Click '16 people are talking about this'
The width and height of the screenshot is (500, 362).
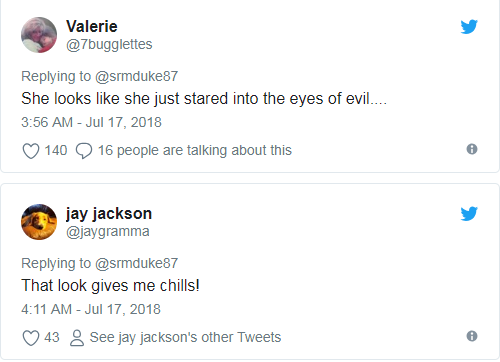point(195,150)
